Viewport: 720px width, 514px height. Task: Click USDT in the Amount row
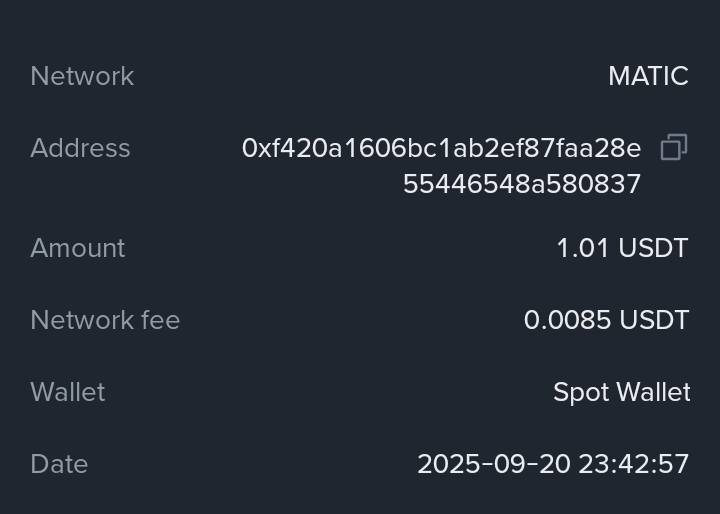pos(653,248)
